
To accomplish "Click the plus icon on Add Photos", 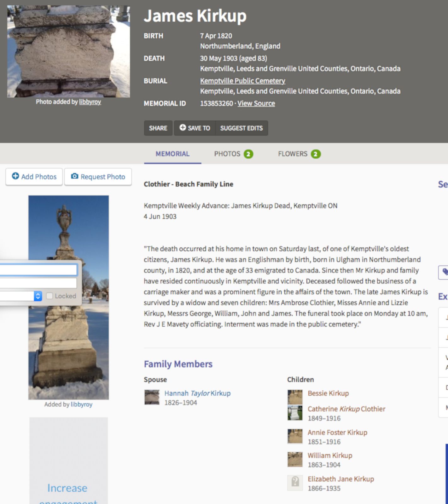I will pyautogui.click(x=15, y=176).
